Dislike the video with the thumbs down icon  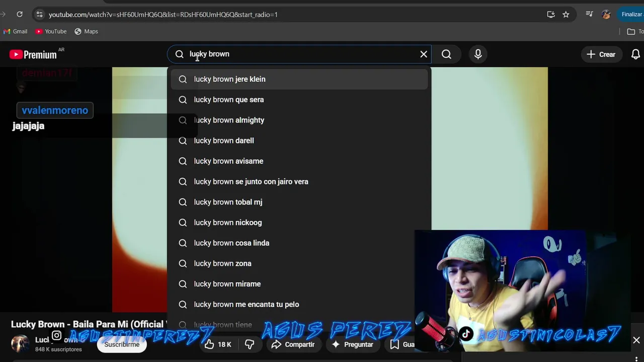(250, 344)
